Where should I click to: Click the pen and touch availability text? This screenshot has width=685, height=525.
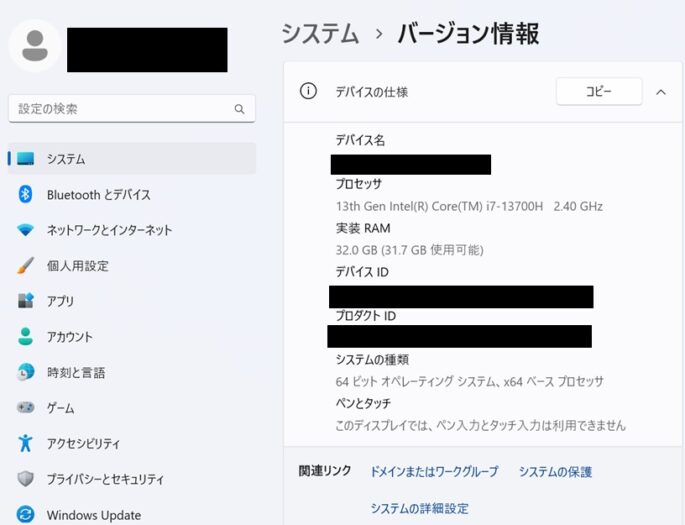pyautogui.click(x=481, y=425)
